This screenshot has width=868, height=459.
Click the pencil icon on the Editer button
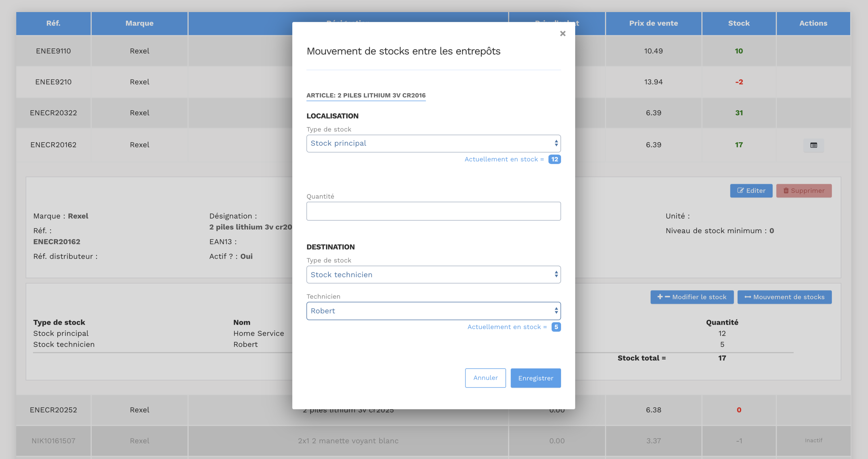(x=741, y=190)
